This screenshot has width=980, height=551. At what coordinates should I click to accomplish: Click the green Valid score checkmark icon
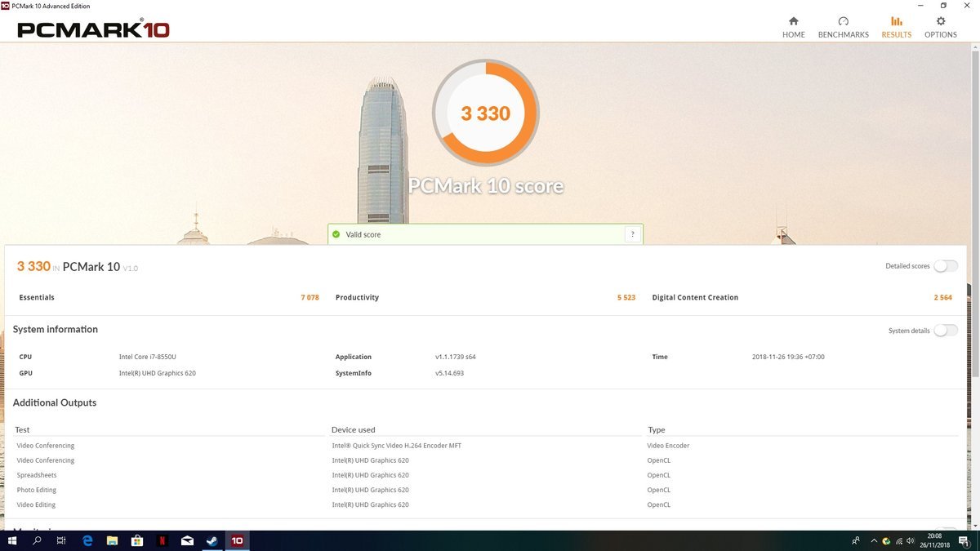pyautogui.click(x=335, y=234)
